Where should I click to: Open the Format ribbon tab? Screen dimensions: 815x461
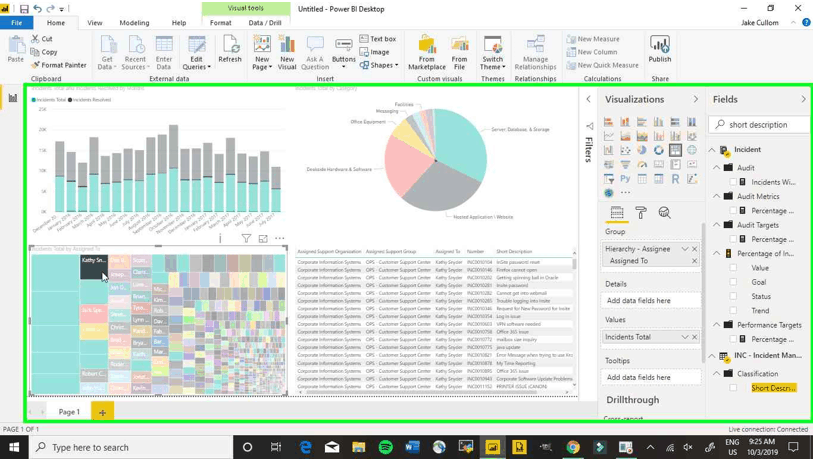tap(221, 23)
